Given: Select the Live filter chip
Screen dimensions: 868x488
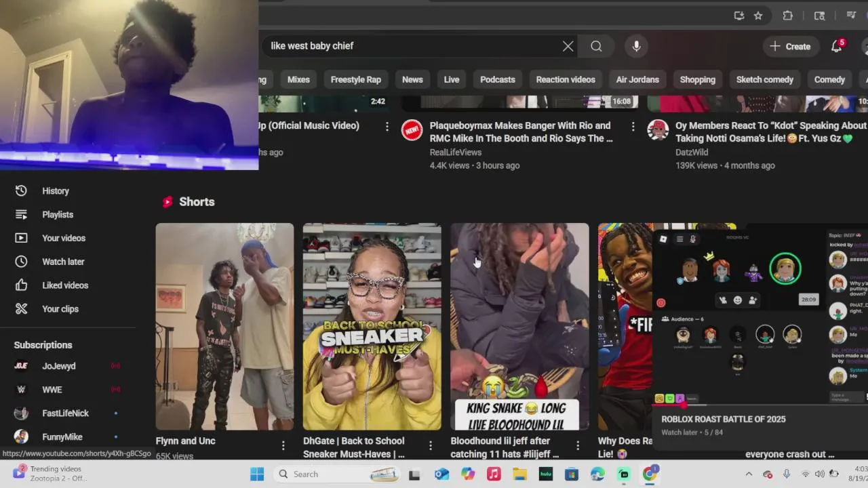Looking at the screenshot, I should [452, 79].
